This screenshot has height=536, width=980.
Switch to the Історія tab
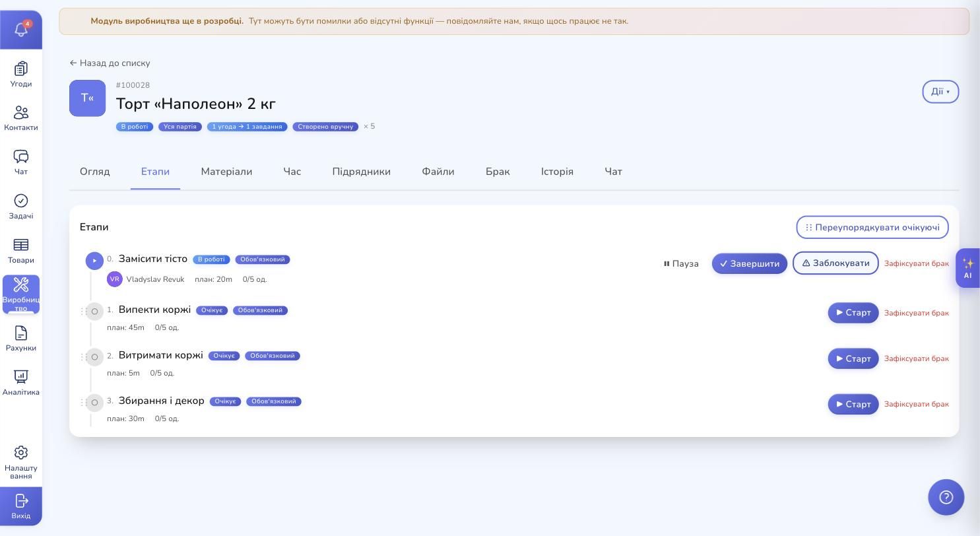[x=557, y=172]
